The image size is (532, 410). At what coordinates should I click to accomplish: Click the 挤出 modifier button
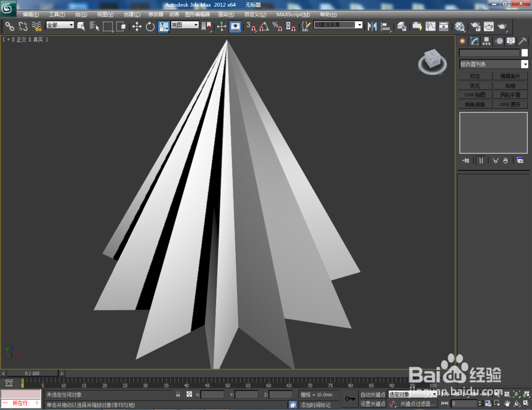pyautogui.click(x=475, y=76)
